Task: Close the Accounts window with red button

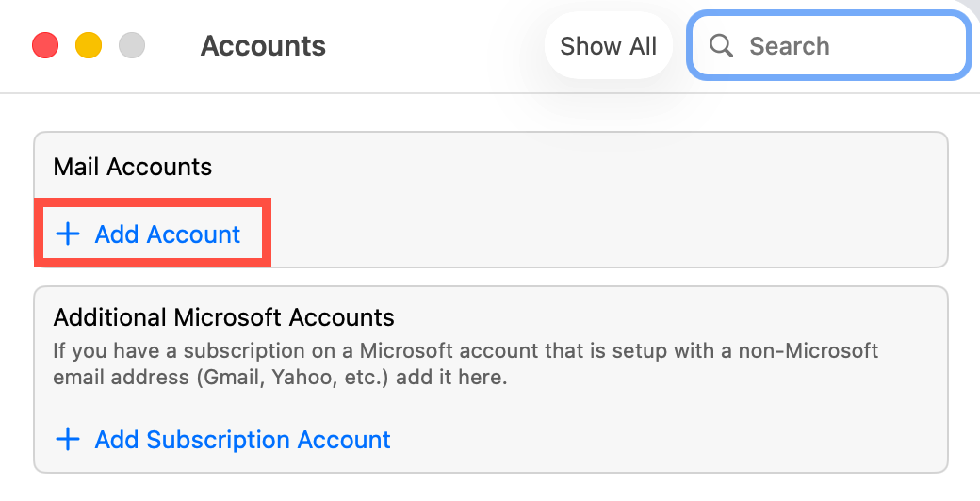Action: point(45,45)
